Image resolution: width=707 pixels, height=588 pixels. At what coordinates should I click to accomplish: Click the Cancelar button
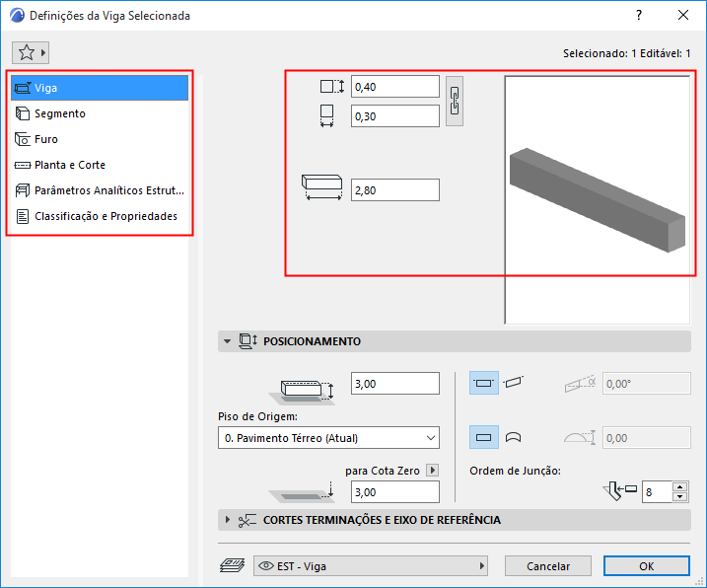548,566
